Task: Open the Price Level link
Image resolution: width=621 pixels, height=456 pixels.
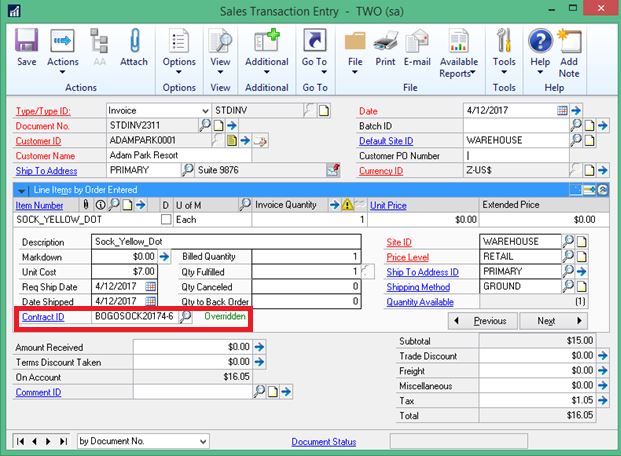Action: (408, 257)
